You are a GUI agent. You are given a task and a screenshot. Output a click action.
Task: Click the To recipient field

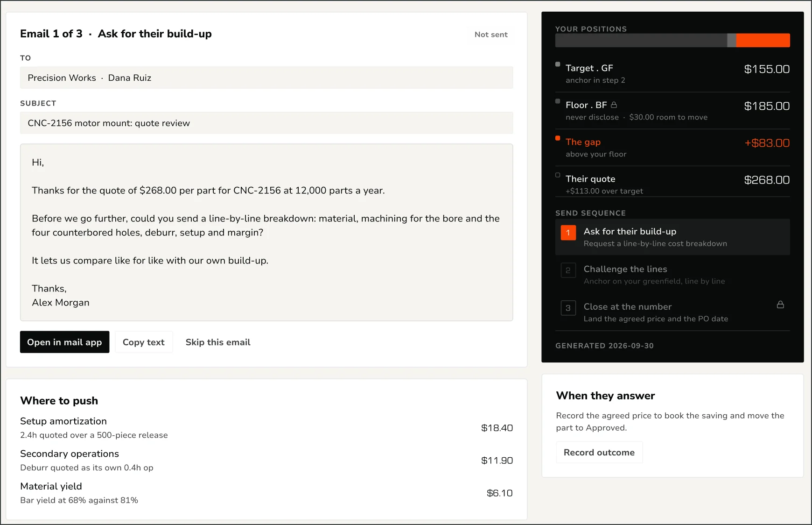(266, 78)
